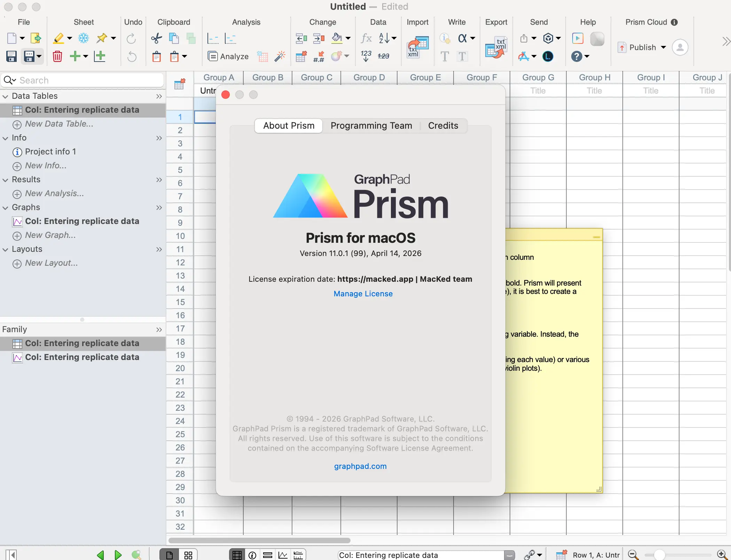Switch to single sheet view mode
The width and height of the screenshot is (731, 560).
click(170, 555)
